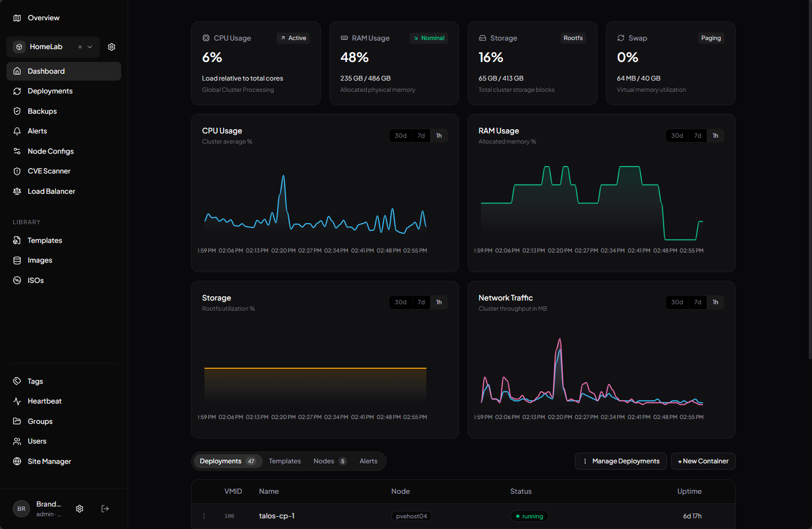Viewport: 812px width, 529px height.
Task: Click the gear icon beside HomeLab selector
Action: click(x=112, y=47)
